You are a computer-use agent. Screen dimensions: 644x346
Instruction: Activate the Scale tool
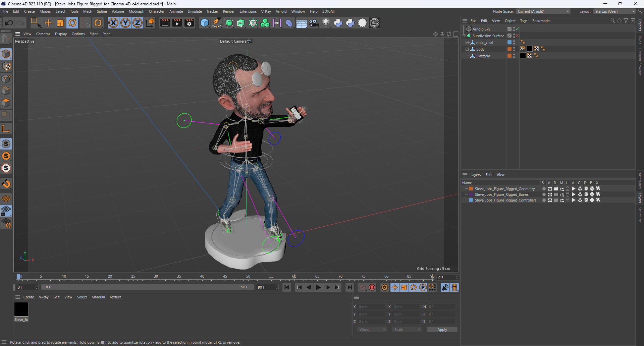pyautogui.click(x=60, y=23)
